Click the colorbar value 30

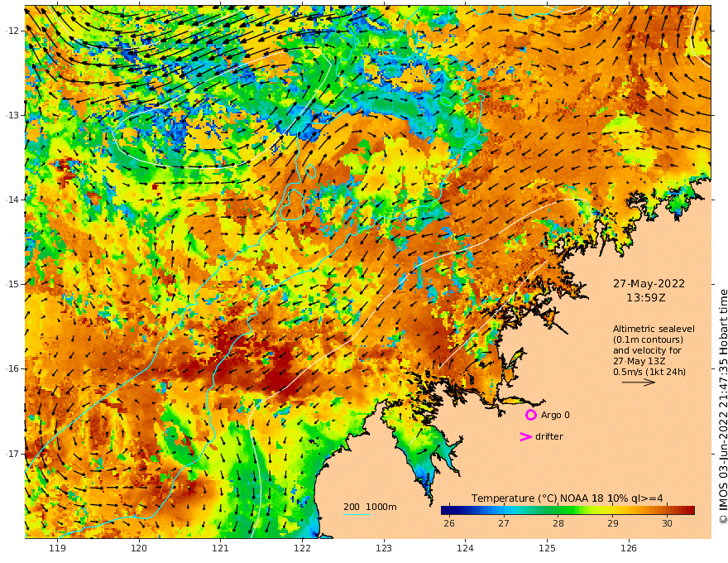click(x=667, y=523)
